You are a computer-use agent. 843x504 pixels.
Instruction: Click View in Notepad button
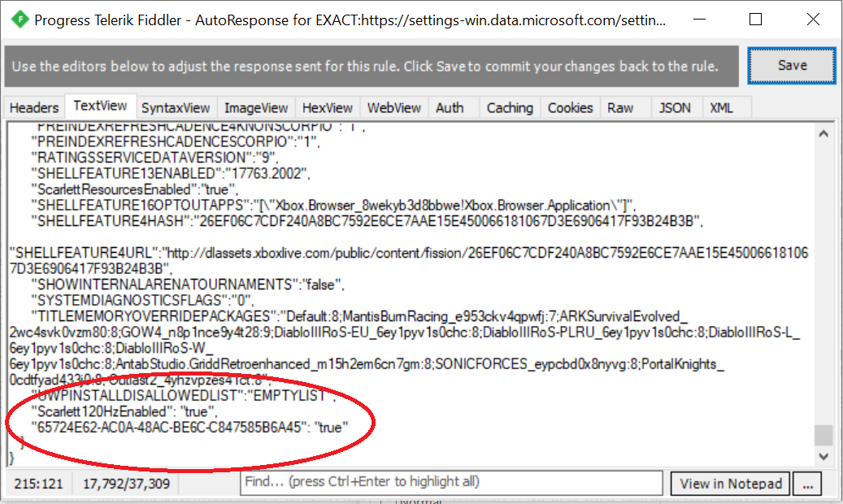coord(731,484)
